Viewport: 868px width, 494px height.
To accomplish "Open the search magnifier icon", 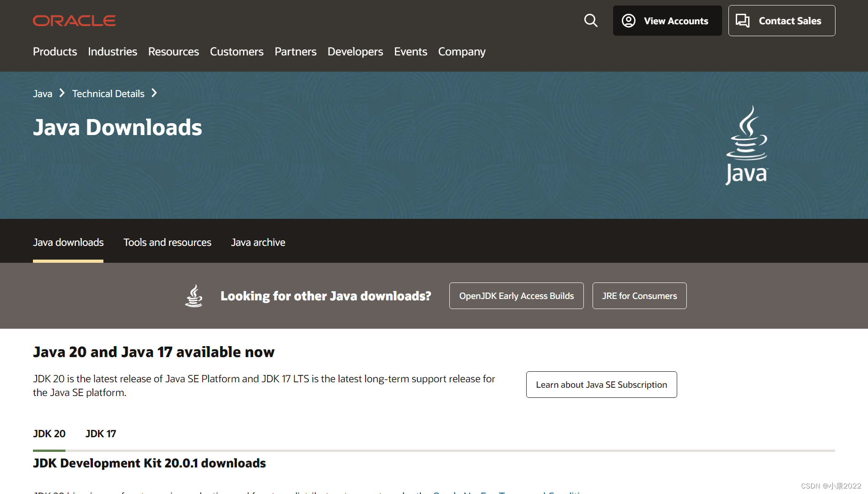I will pos(591,21).
